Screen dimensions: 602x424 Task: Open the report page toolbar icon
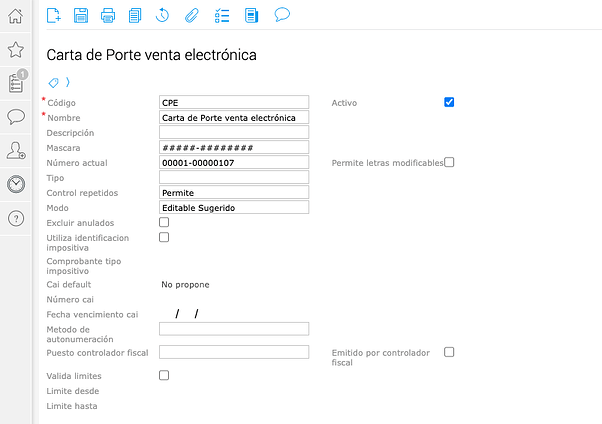pyautogui.click(x=251, y=16)
